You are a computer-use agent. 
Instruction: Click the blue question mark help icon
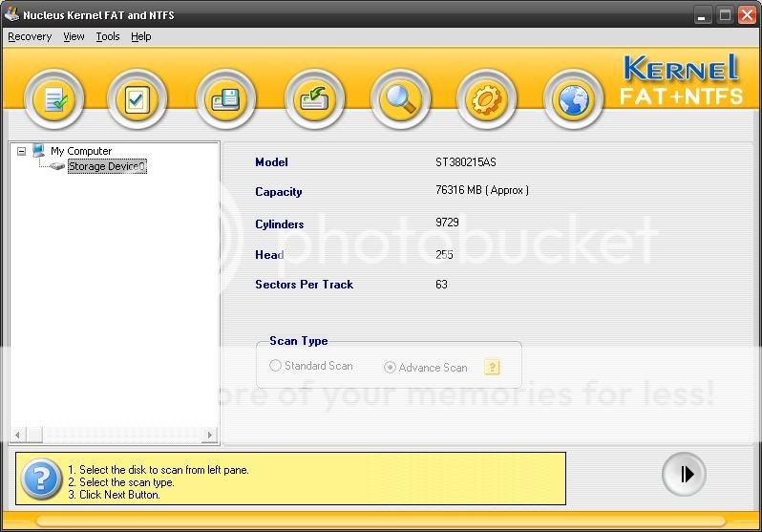[41, 479]
